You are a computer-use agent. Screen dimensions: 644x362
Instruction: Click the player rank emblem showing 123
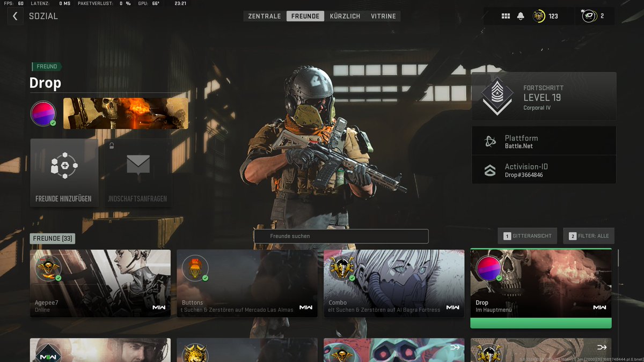point(539,16)
